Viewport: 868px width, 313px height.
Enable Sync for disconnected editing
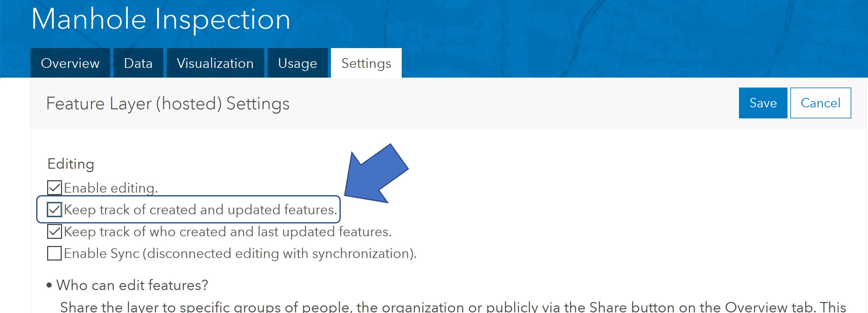point(54,253)
